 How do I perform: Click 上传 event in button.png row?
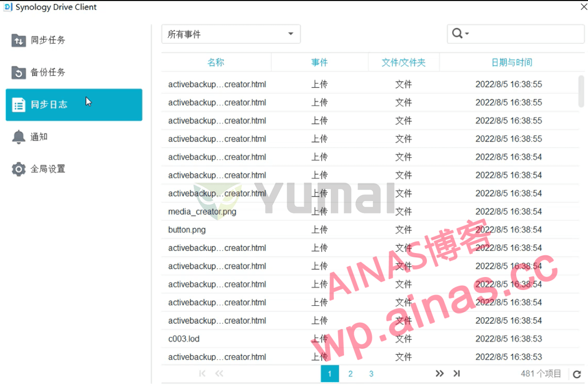pyautogui.click(x=320, y=230)
